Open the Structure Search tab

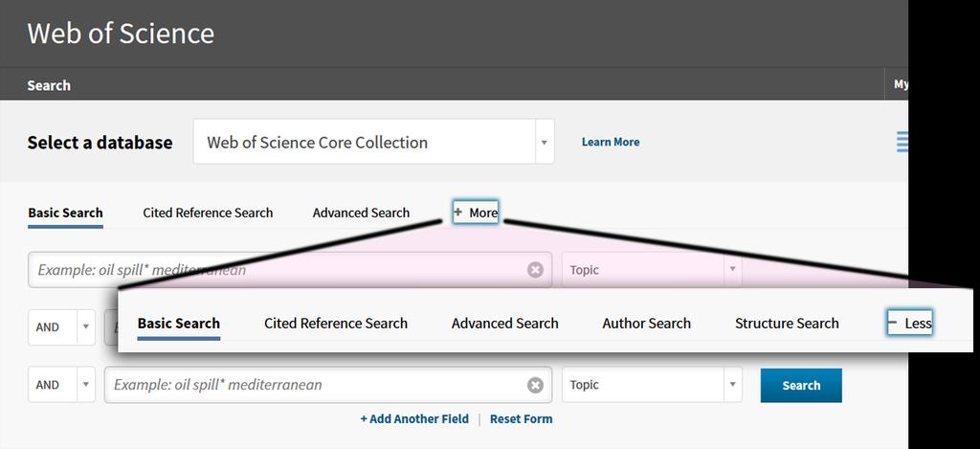click(x=787, y=324)
